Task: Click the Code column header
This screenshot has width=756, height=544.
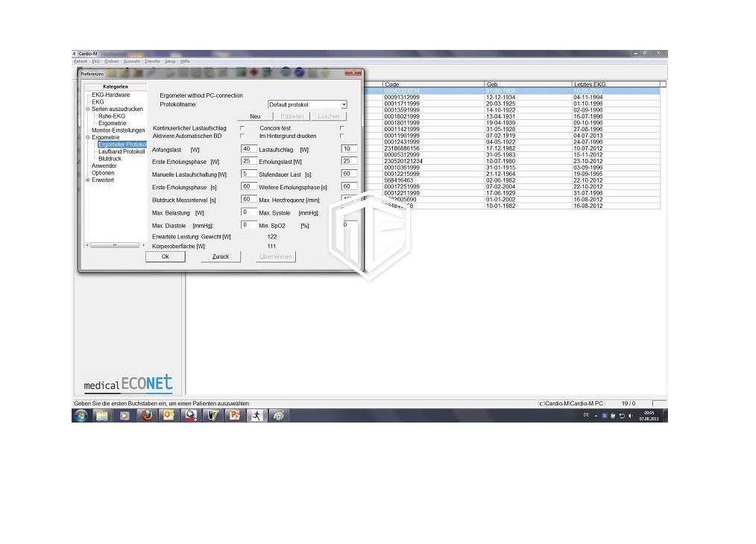Action: coord(433,84)
